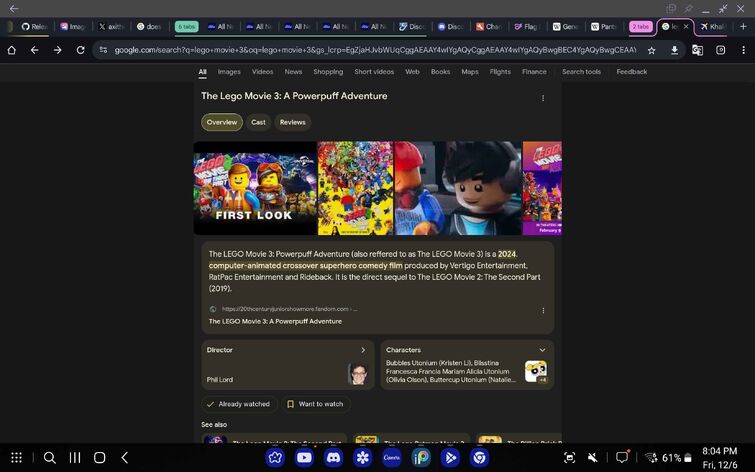Switch to the Videos search tab
The height and width of the screenshot is (472, 755).
tap(262, 72)
